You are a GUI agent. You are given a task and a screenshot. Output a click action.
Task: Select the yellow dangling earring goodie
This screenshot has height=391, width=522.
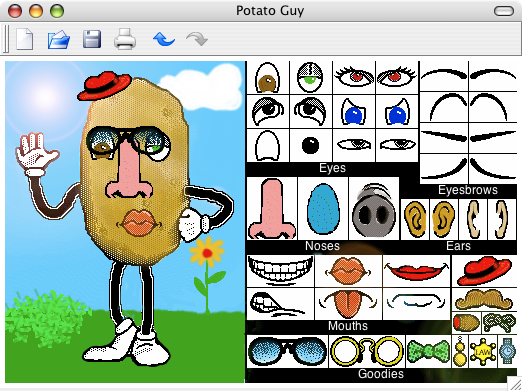pos(460,351)
